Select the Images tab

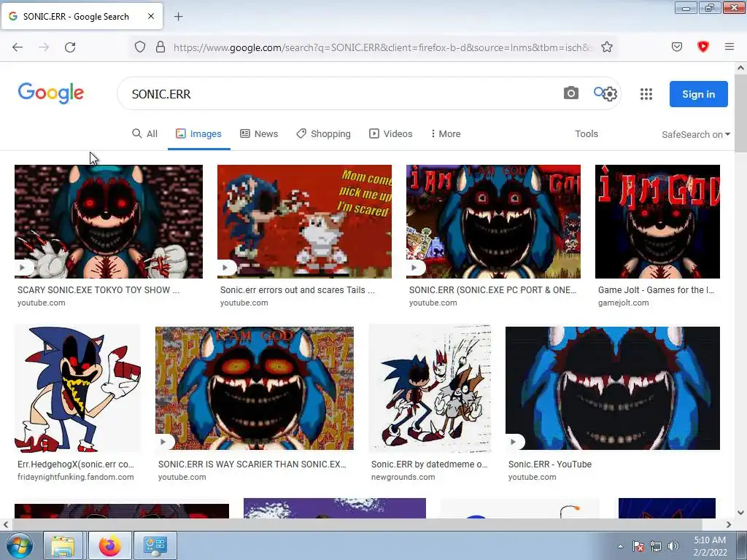198,134
